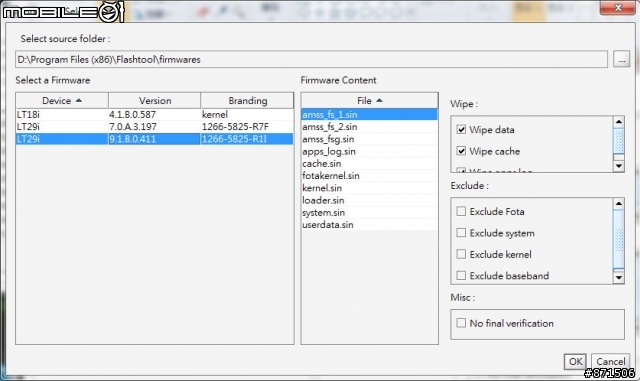Select amss_fs_2.sin file
640x381 pixels.
coord(369,127)
